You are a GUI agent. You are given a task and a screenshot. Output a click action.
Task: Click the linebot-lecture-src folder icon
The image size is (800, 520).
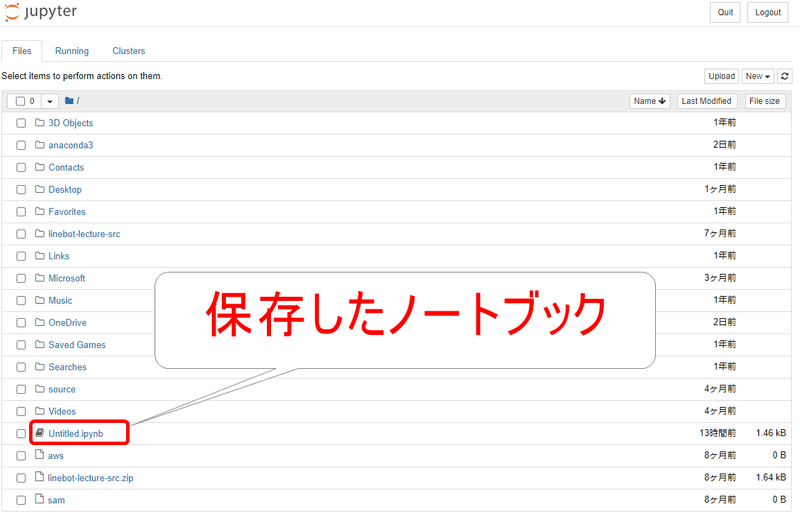tap(40, 233)
